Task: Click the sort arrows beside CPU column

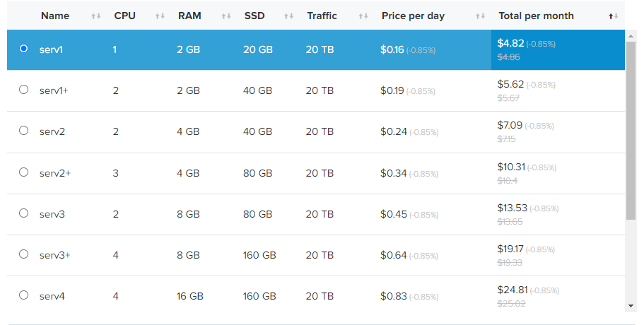Action: pos(160,16)
